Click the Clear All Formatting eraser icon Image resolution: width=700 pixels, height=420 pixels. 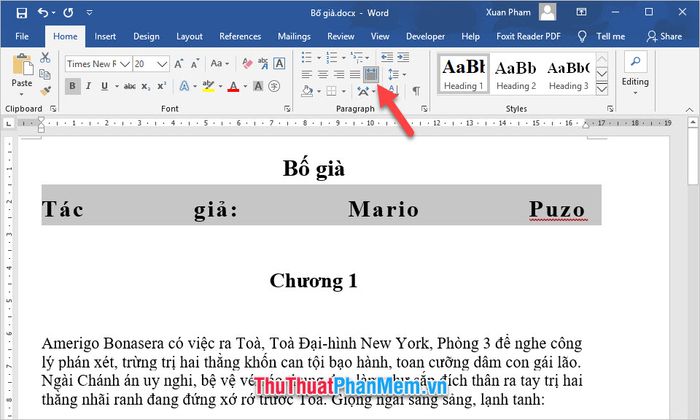(x=247, y=63)
